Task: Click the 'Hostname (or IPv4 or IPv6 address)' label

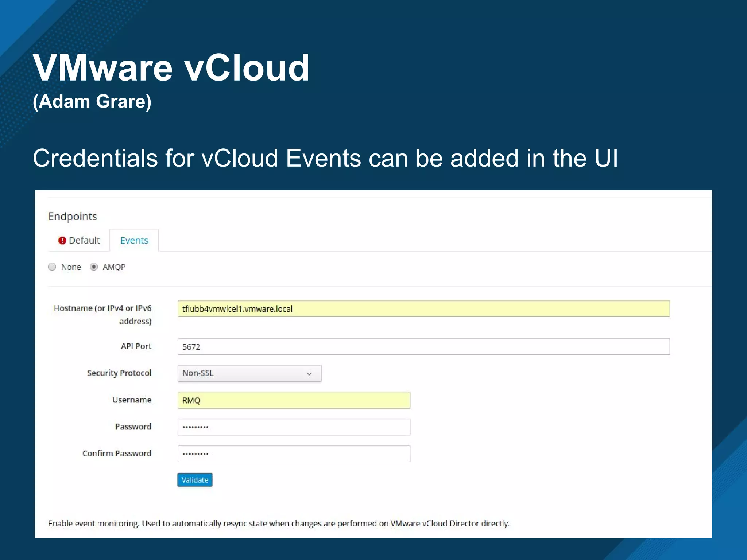Action: (102, 315)
